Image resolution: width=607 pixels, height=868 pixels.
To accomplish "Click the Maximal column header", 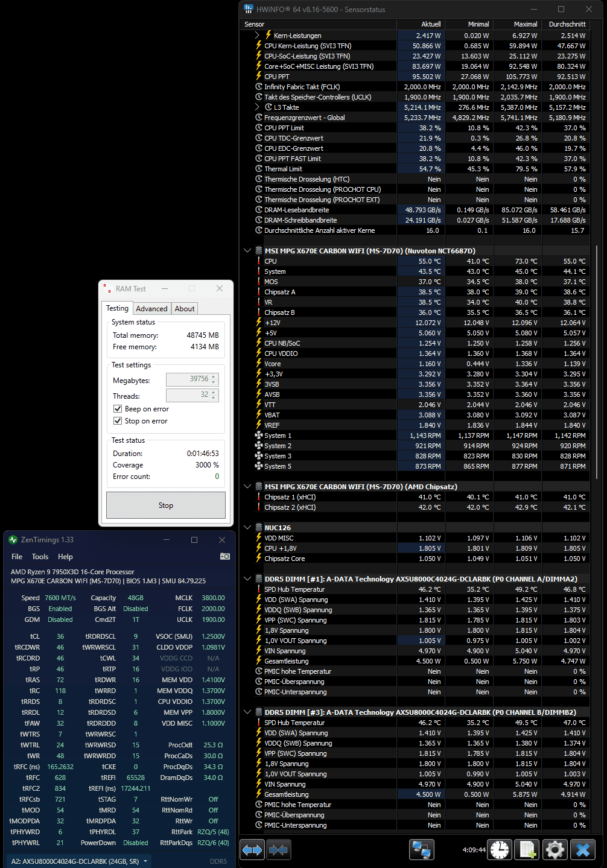I will pyautogui.click(x=517, y=24).
